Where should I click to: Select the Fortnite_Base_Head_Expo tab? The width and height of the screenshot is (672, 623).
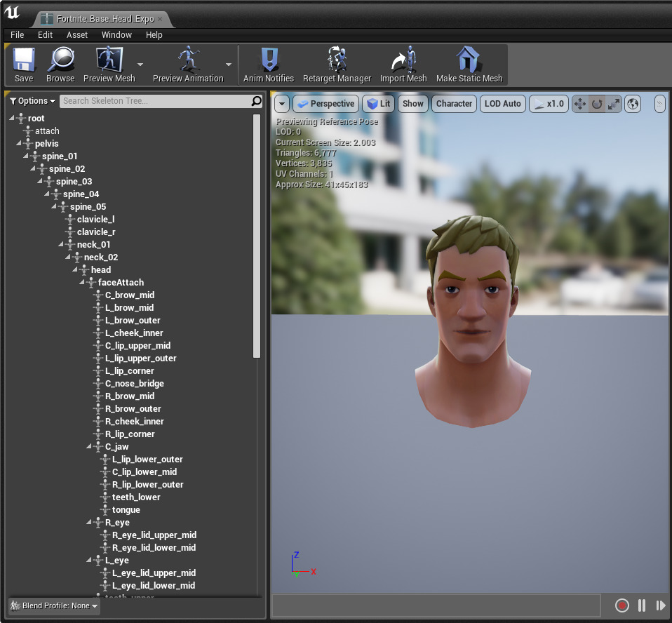104,19
